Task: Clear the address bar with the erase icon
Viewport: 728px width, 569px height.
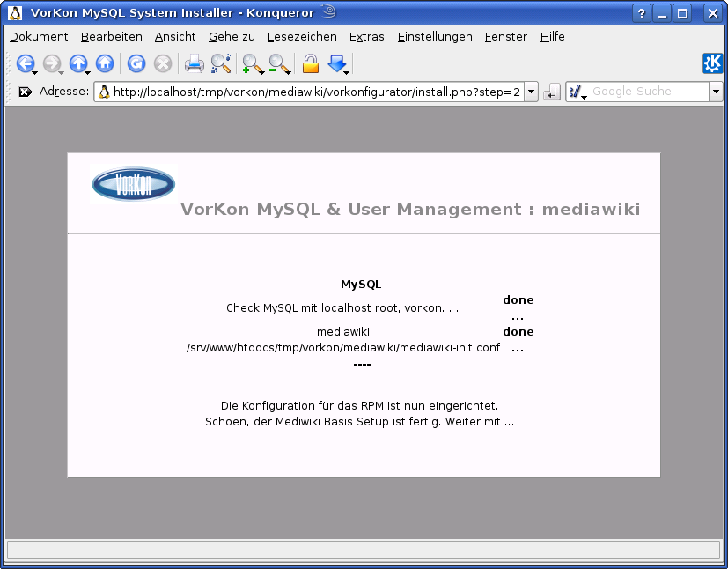Action: tap(25, 92)
